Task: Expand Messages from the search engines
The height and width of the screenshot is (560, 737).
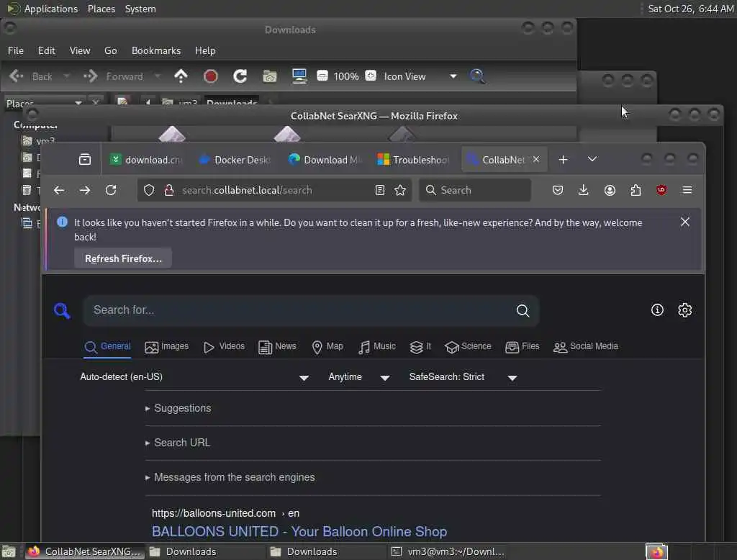Action: [230, 477]
